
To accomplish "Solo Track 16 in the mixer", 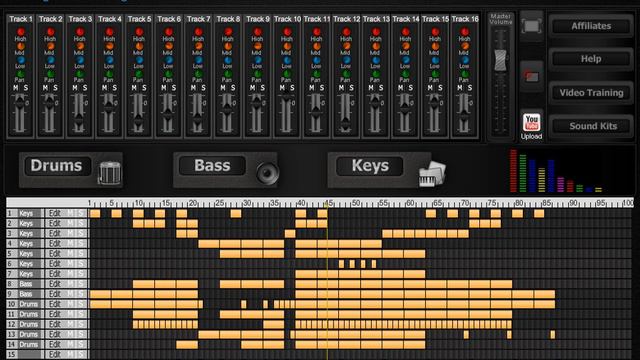I will pos(470,88).
